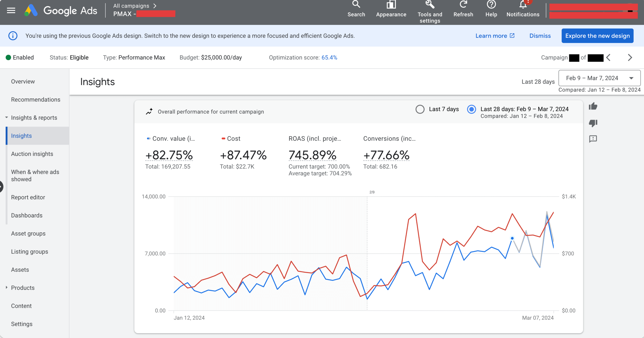644x338 pixels.
Task: Open Dashboards in sidebar
Action: [27, 215]
